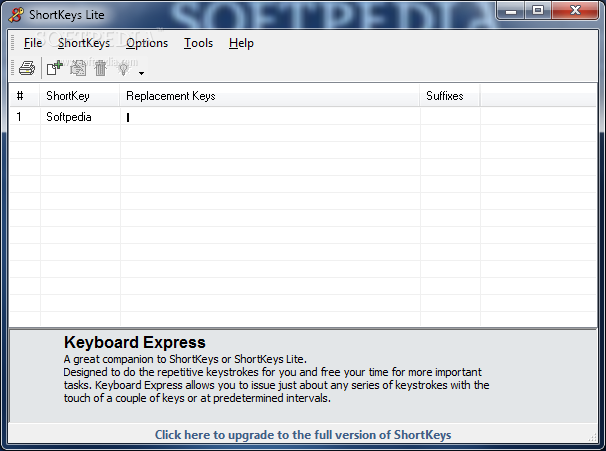The width and height of the screenshot is (606, 451).
Task: Click the Suffixes column header
Action: [449, 95]
